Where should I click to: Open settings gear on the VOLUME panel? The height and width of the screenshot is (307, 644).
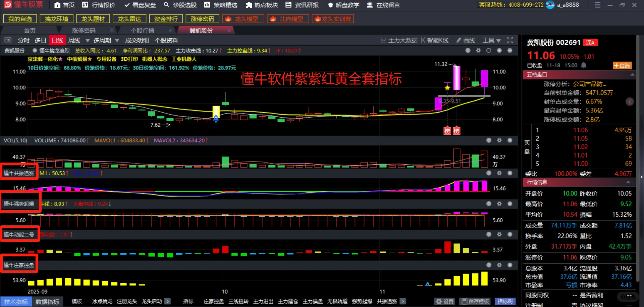[499, 140]
